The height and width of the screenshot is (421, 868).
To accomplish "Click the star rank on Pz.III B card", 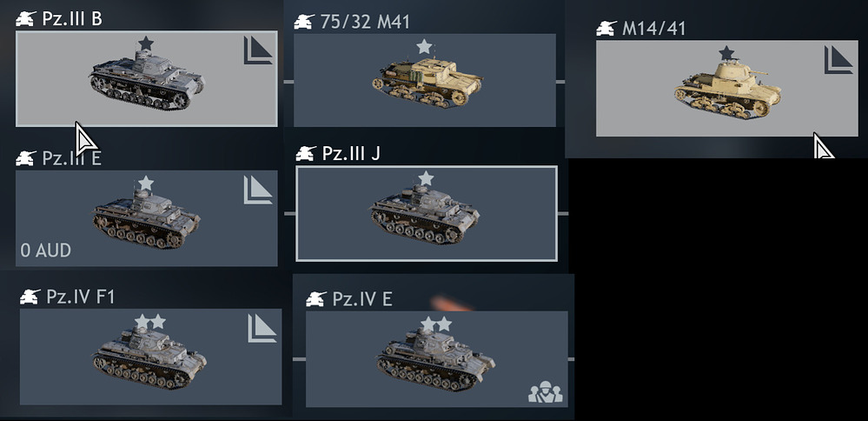I will click(146, 43).
